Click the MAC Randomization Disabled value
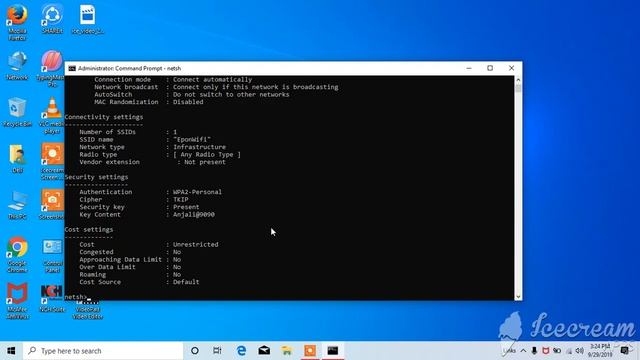 coord(188,102)
